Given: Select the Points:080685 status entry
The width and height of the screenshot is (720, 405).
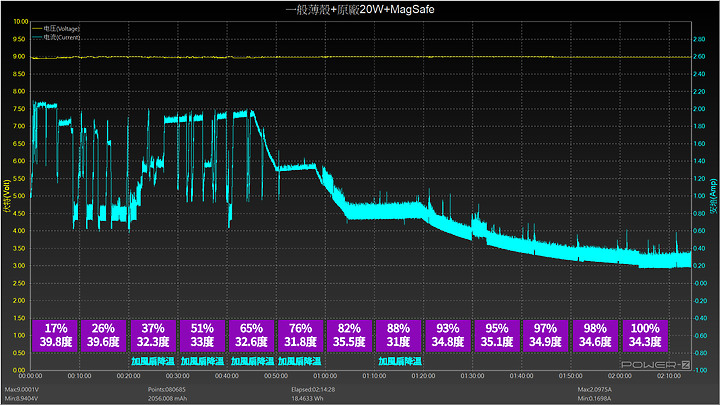Looking at the screenshot, I should [167, 389].
